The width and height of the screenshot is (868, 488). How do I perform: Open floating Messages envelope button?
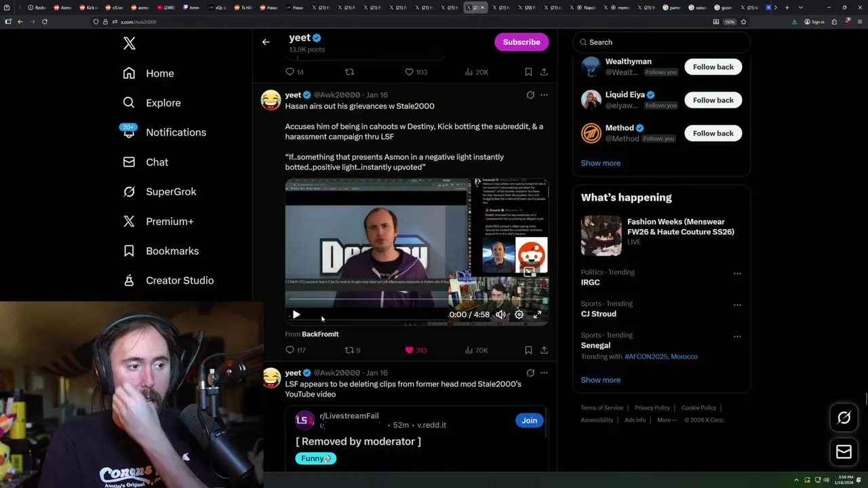844,452
